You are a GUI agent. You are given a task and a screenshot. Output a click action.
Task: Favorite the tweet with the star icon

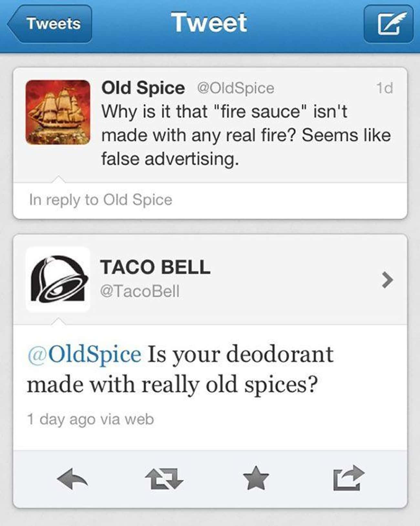click(x=256, y=478)
